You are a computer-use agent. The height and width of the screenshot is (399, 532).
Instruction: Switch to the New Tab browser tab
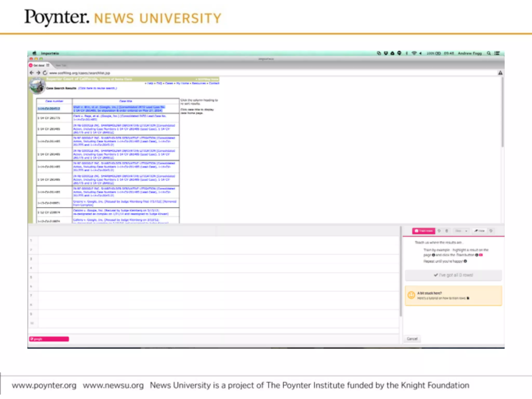pyautogui.click(x=61, y=65)
